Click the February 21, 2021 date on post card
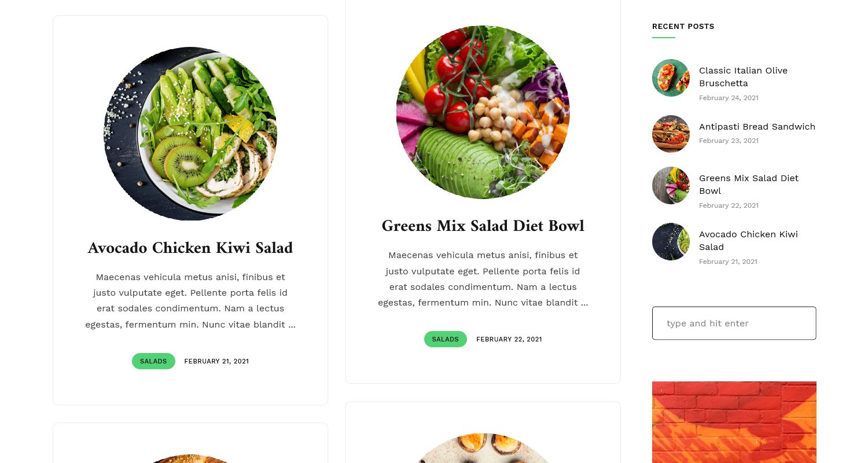Image resolution: width=868 pixels, height=463 pixels. tap(216, 361)
